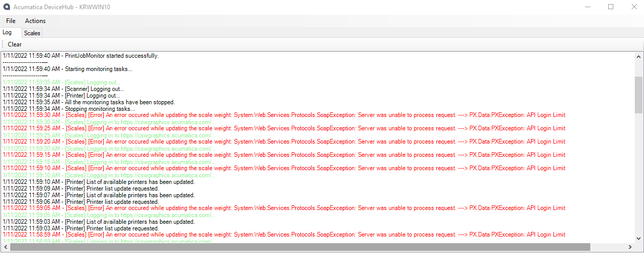This screenshot has width=644, height=258.
Task: Select the 11:59:30 AM Scales error line
Action: 284,115
